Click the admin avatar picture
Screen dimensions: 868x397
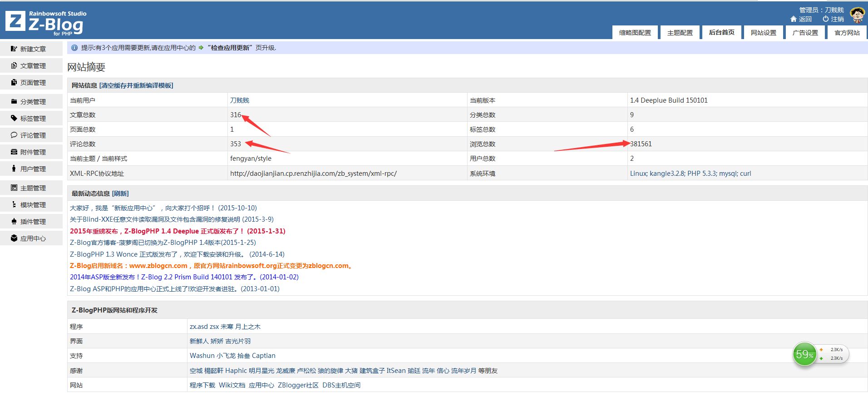857,15
